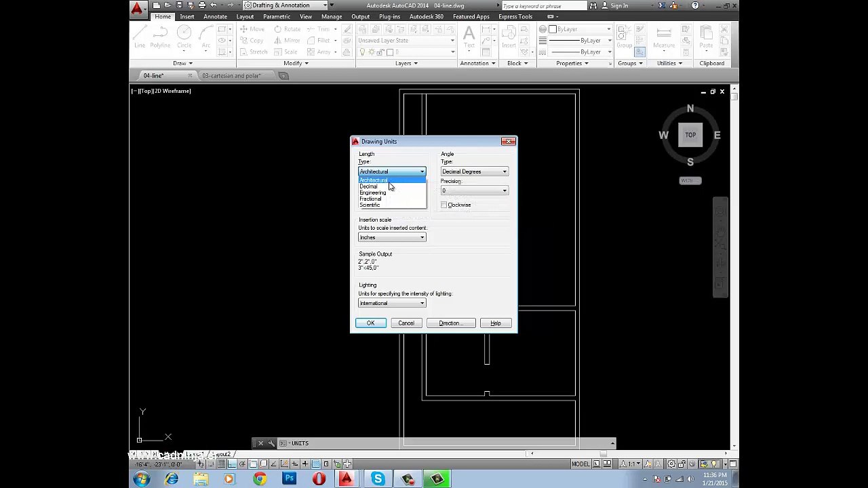This screenshot has width=868, height=488.
Task: Switch to the Annotate ribbon tab
Action: point(216,16)
